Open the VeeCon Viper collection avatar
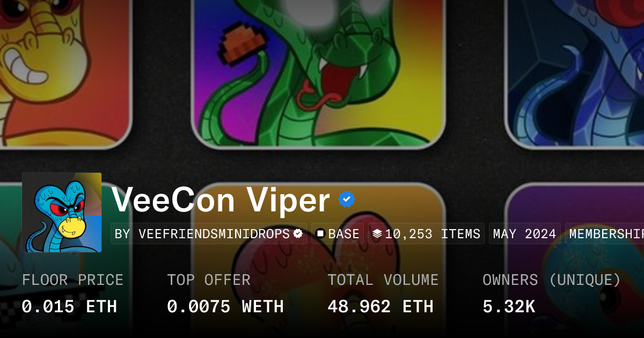The width and height of the screenshot is (644, 338). tap(62, 212)
